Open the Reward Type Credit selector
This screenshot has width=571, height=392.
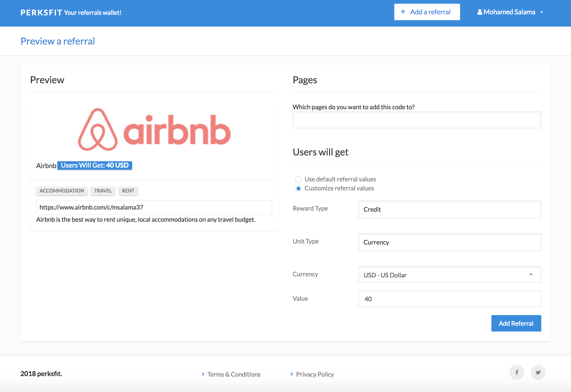pos(449,210)
